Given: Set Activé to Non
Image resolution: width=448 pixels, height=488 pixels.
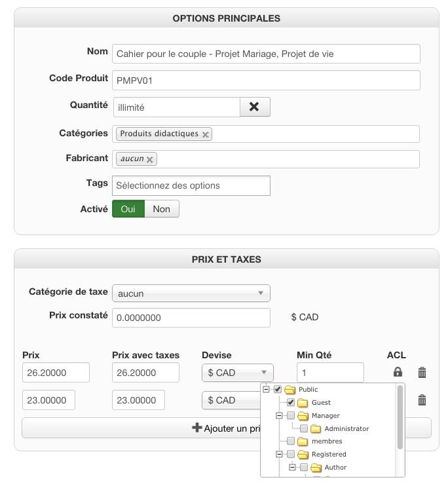Looking at the screenshot, I should [x=161, y=209].
